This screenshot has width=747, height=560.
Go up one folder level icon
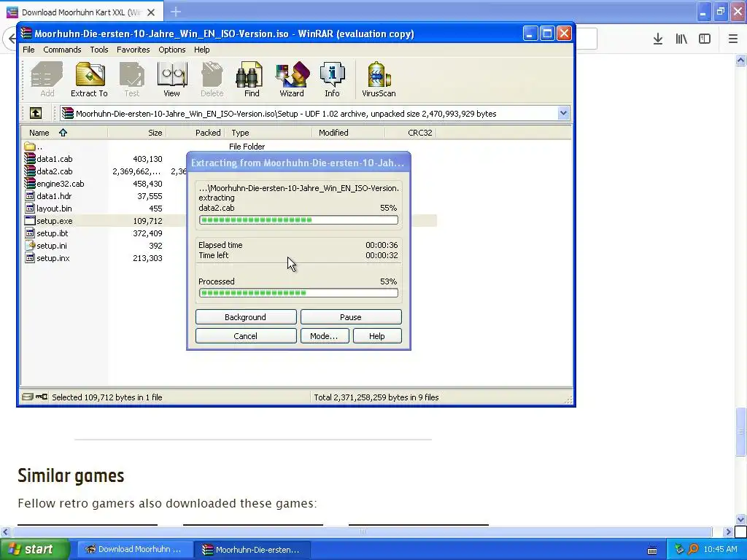36,113
